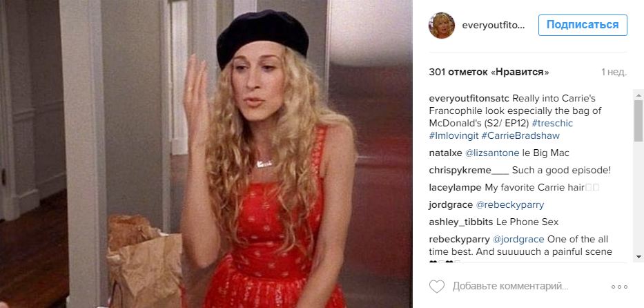
Task: Visit natalxe commenter profile
Action: [445, 153]
